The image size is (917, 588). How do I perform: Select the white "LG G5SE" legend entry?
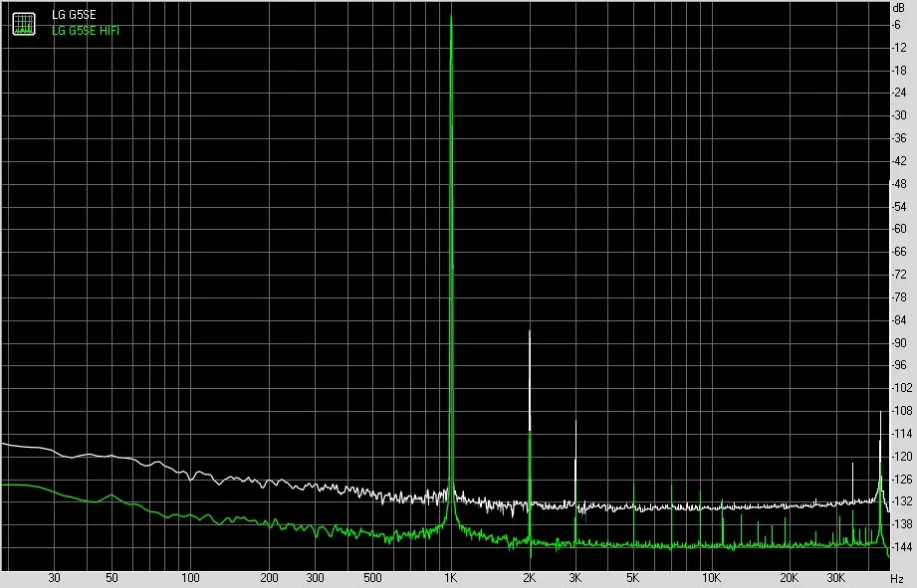click(x=74, y=15)
